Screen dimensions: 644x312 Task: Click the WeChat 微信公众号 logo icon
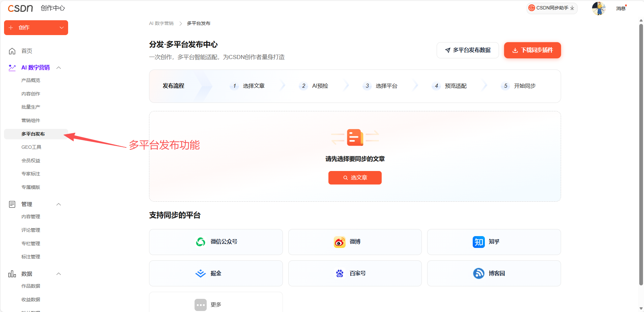click(x=201, y=242)
